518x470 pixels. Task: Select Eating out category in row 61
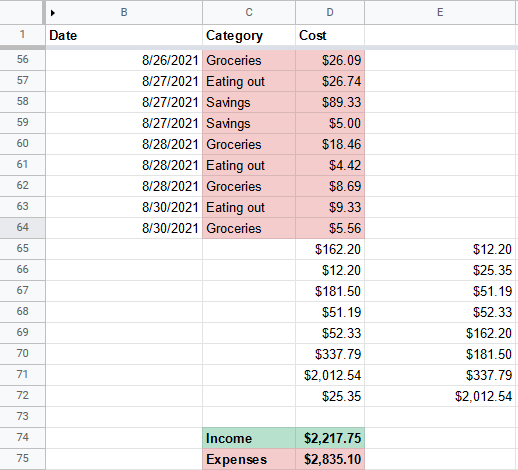click(249, 165)
